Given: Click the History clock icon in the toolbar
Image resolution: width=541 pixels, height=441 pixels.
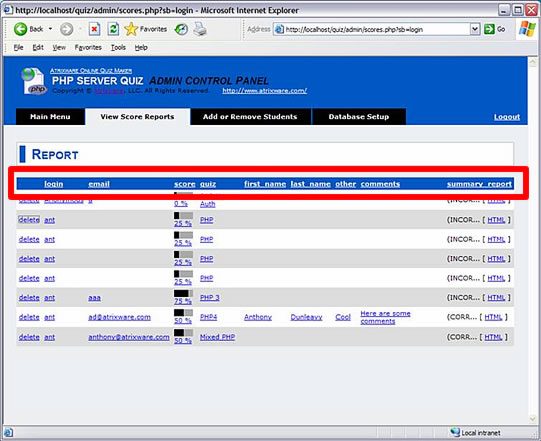Looking at the screenshot, I should click(x=181, y=29).
